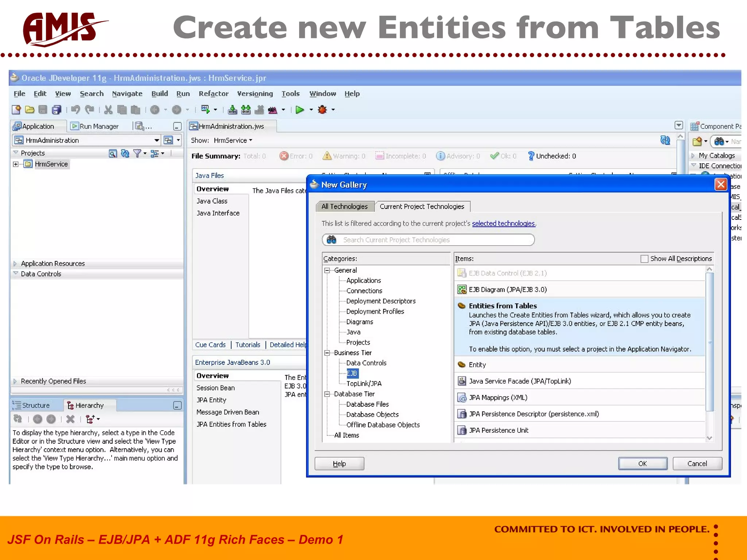The height and width of the screenshot is (560, 747).
Task: Select EJB Diagram (JPA/EJB 3.0) item
Action: [x=580, y=289]
